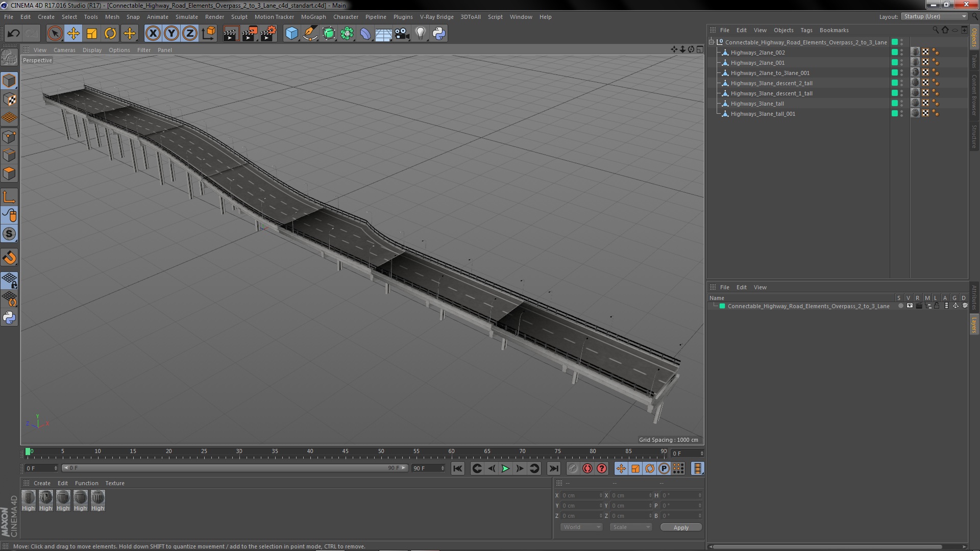Toggle visibility dots for Highways_2lane_002
The height and width of the screenshot is (551, 980).
click(x=902, y=53)
